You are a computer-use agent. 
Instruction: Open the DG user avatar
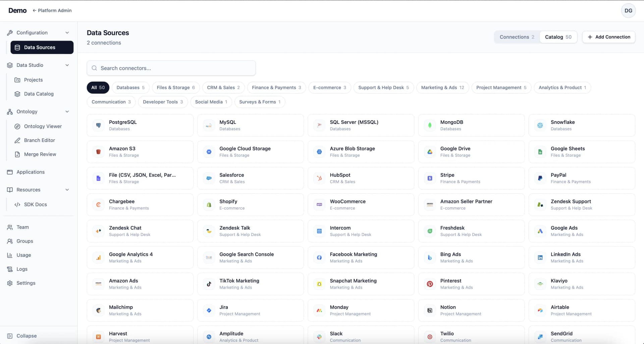coord(628,10)
